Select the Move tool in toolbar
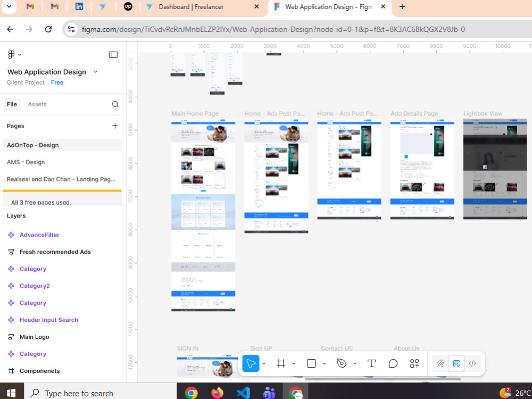The image size is (532, 399). tap(251, 363)
